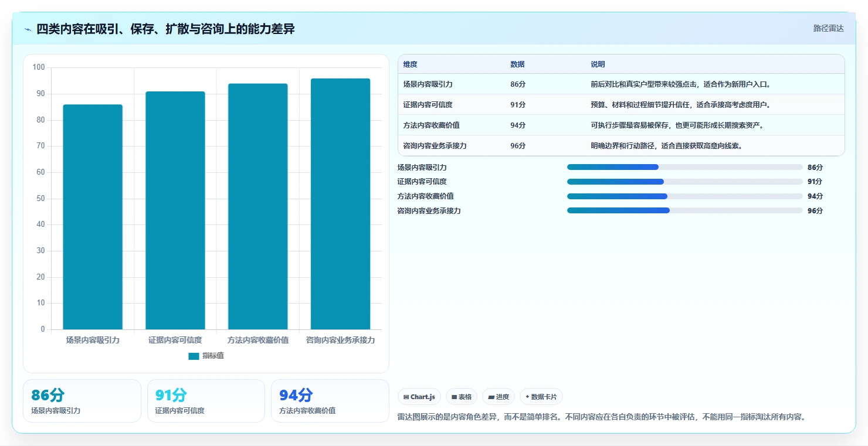This screenshot has height=446, width=868.
Task: Click the 方法内容收藏价值 bar in the chart
Action: coord(258,206)
